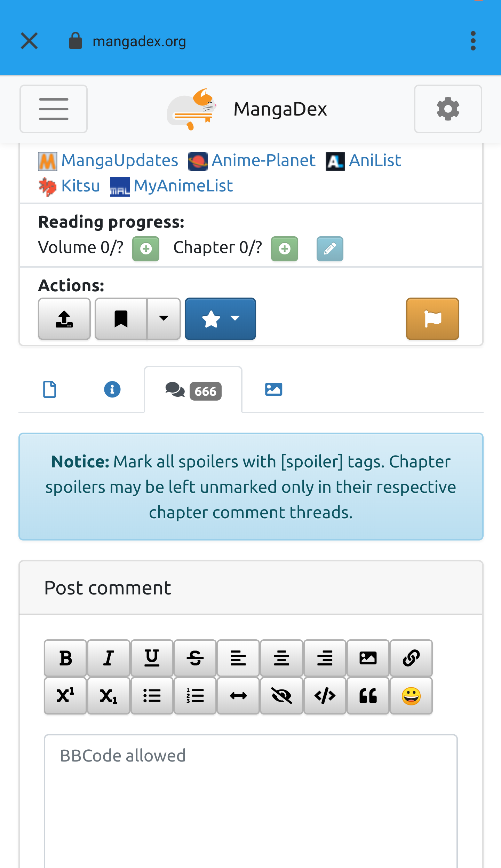Toggle spoiler tag with crossed-eye icon
501x868 pixels.
(281, 696)
